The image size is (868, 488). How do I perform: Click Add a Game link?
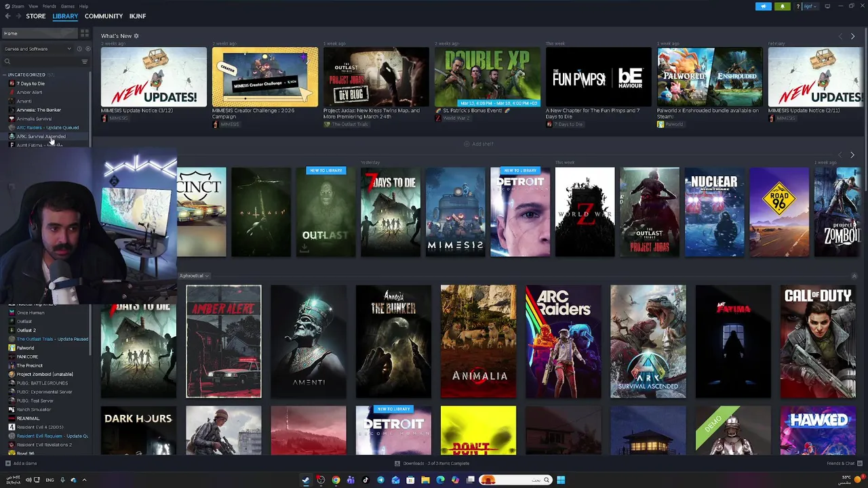25,464
